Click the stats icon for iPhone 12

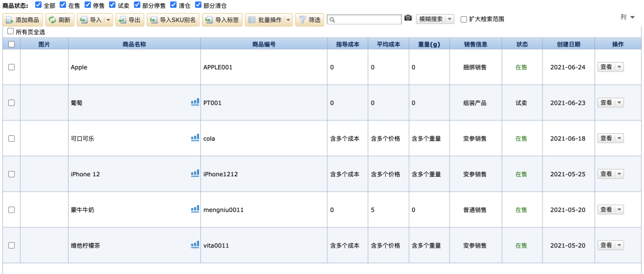194,173
